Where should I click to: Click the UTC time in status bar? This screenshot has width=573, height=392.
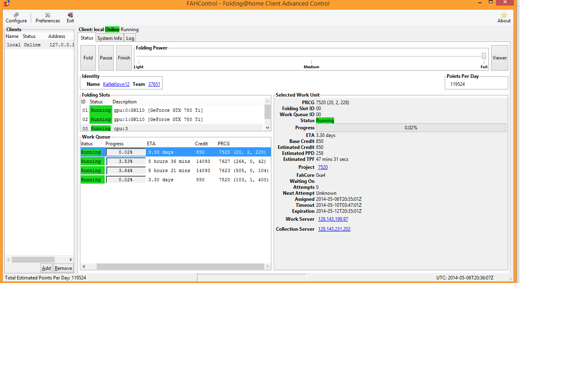pos(465,278)
